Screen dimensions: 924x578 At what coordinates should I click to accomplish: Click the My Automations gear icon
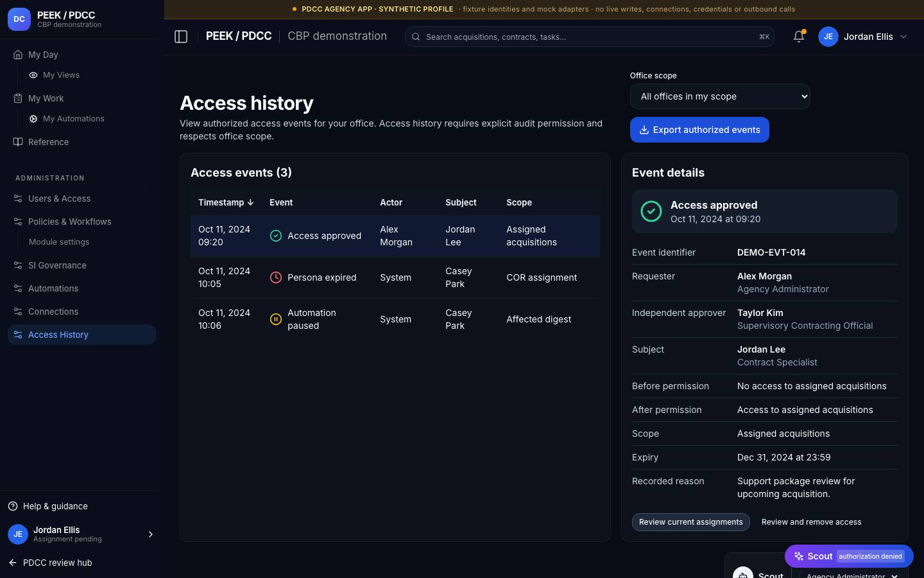pyautogui.click(x=33, y=119)
